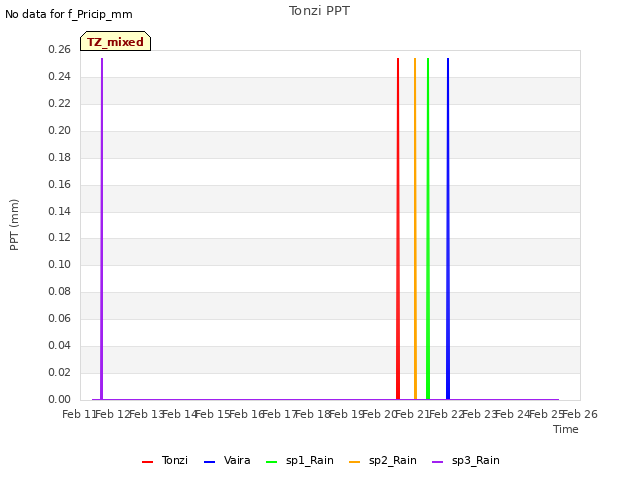Image resolution: width=640 pixels, height=480 pixels.
Task: Click the 0.20 y-axis tick label
Action: (59, 130)
